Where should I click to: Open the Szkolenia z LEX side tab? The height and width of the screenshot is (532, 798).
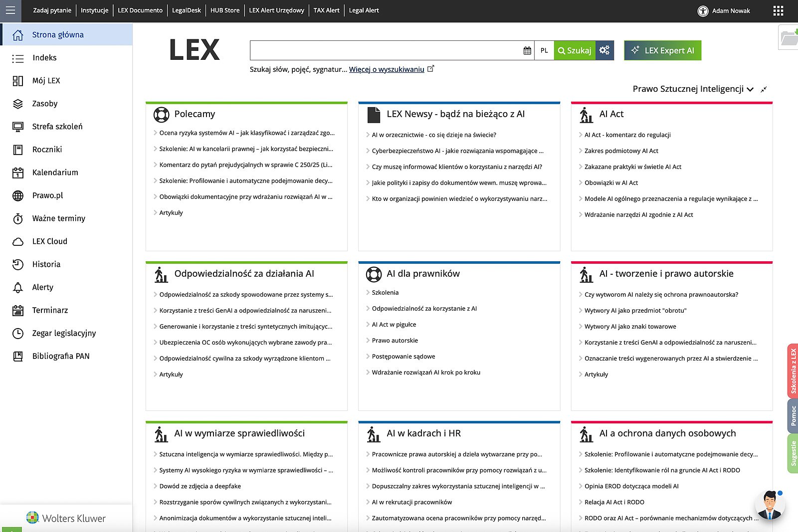793,369
